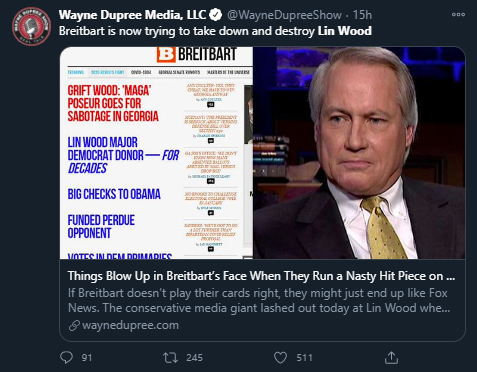Click the Breitbart B logo in preview
477x372 pixels.
point(166,54)
